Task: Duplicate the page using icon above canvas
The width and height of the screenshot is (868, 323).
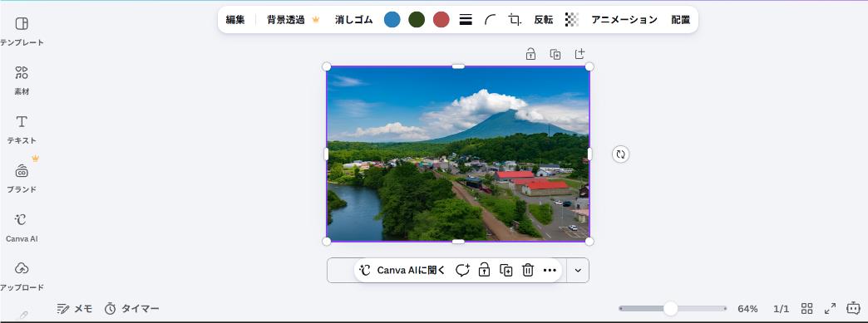Action: tap(555, 54)
